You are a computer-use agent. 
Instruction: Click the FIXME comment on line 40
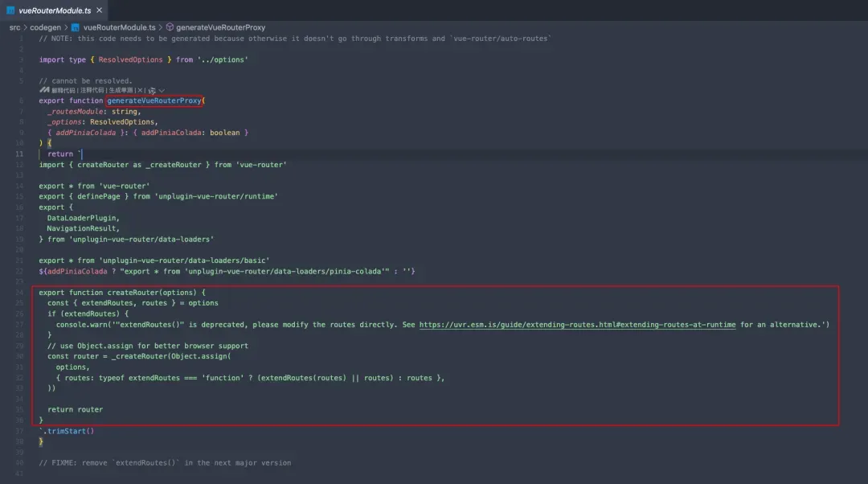[x=165, y=462]
